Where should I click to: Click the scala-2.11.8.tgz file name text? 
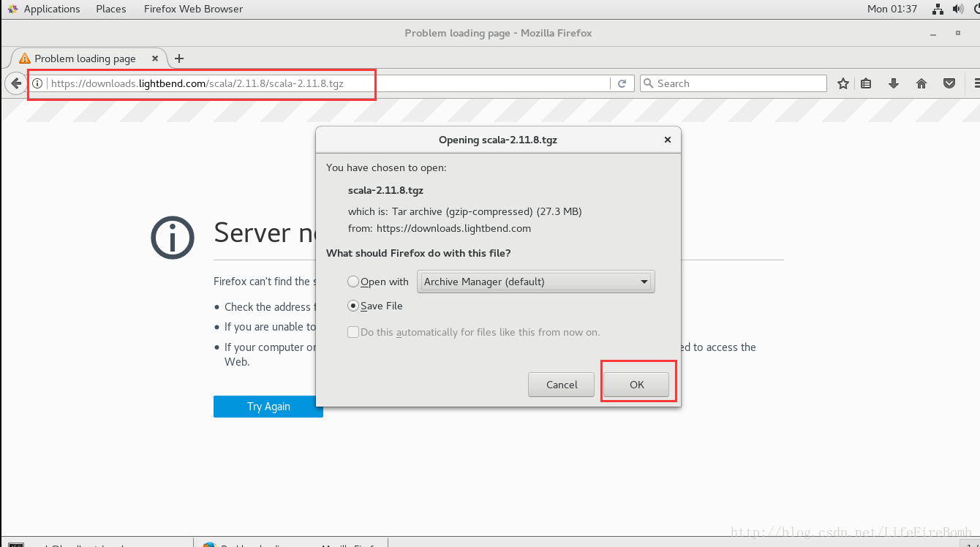point(385,190)
